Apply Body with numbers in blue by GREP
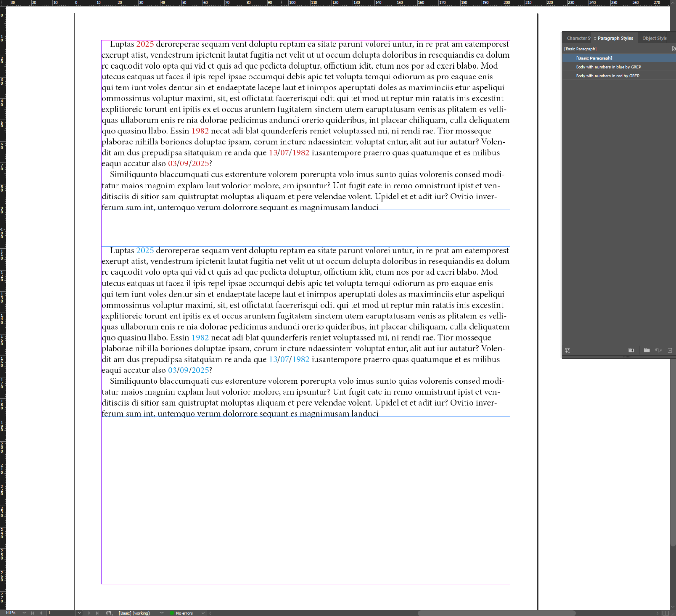Image resolution: width=676 pixels, height=616 pixels. click(x=619, y=67)
